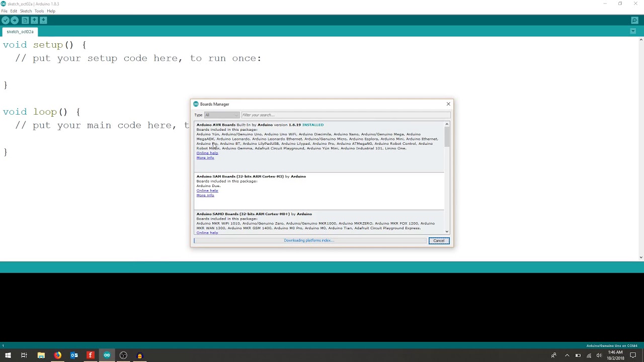Image resolution: width=644 pixels, height=362 pixels.
Task: Switch to Firefox in the taskbar
Action: (58, 355)
